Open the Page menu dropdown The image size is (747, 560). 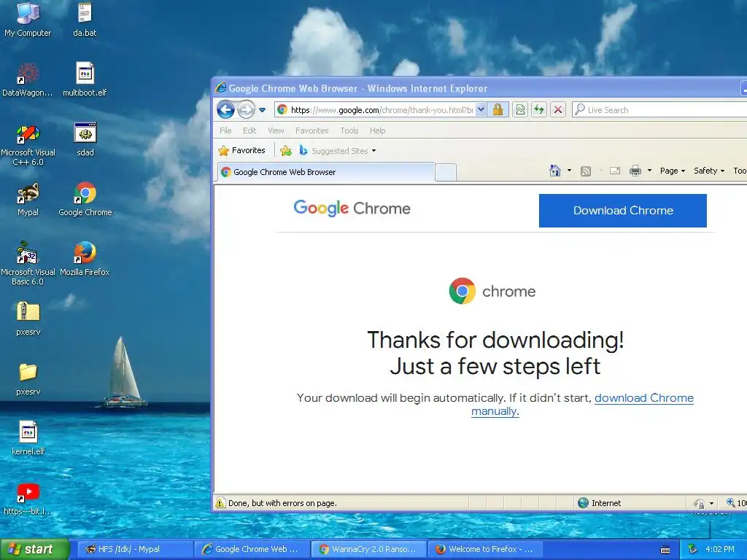(672, 171)
